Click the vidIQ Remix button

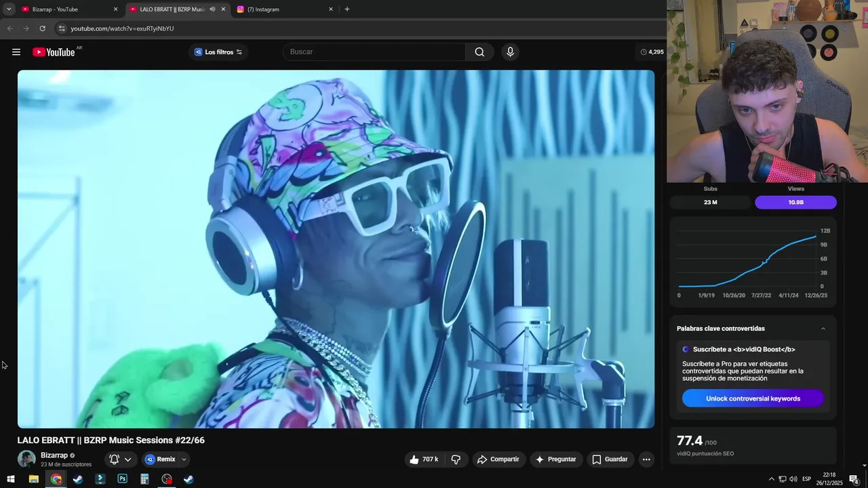coord(160,460)
